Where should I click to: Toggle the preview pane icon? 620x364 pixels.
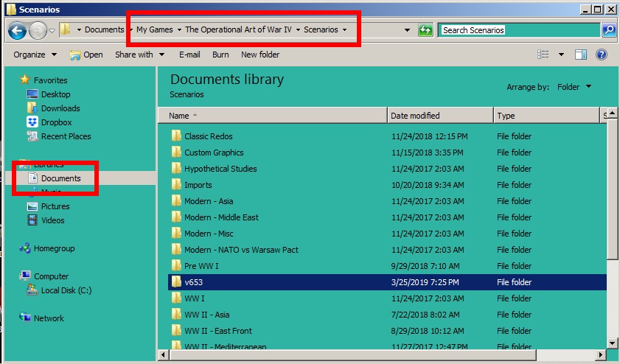[580, 55]
